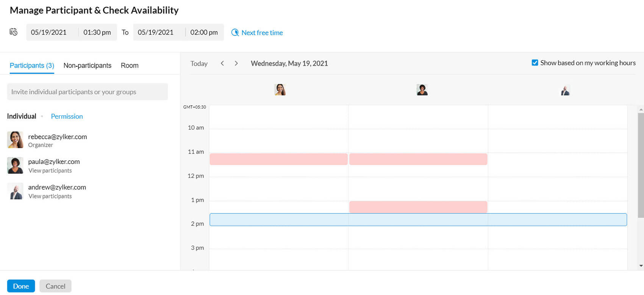Open the 02:00 pm end time dropdown
This screenshot has width=644, height=295.
(204, 32)
